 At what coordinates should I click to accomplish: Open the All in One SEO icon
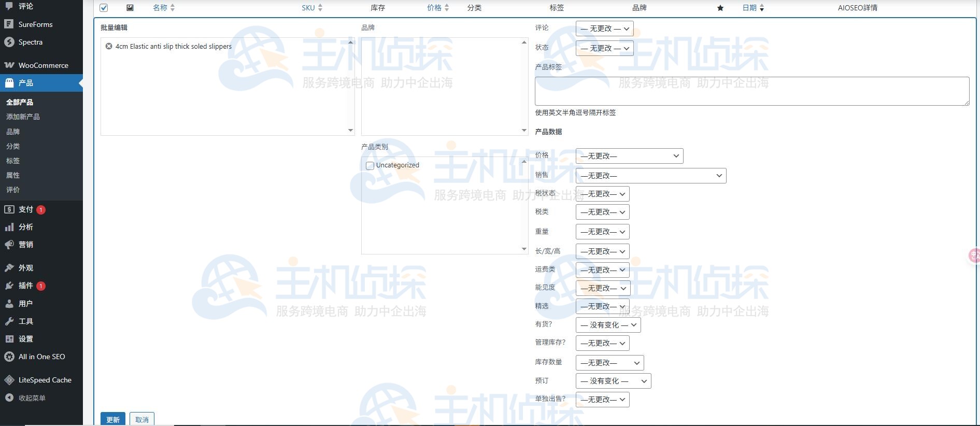pyautogui.click(x=9, y=357)
